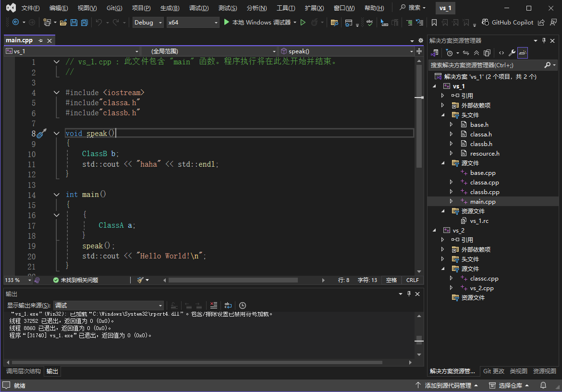Click the Solution Explorer search field
The image size is (562, 392).
[493, 65]
